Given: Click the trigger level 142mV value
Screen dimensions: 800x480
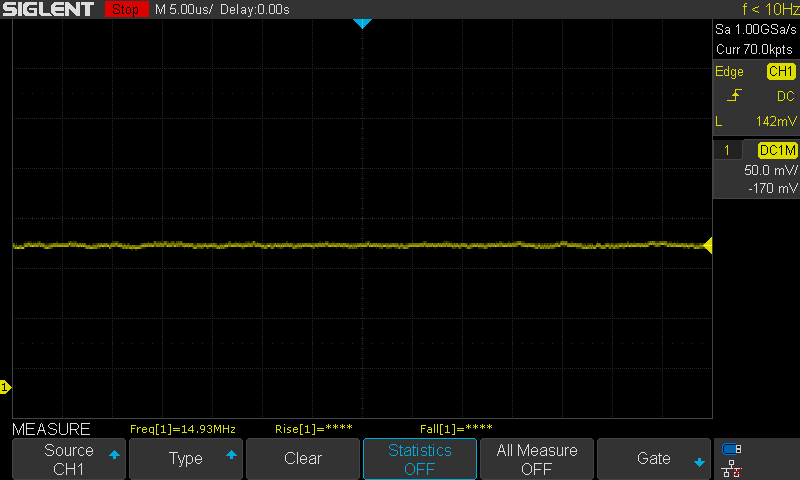Looking at the screenshot, I should (x=776, y=121).
